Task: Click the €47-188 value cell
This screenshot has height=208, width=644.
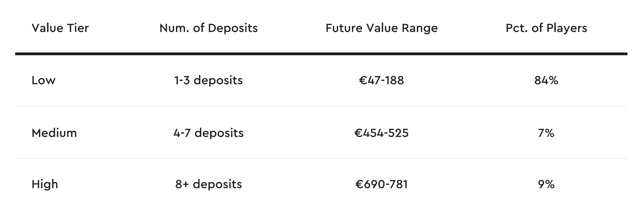Action: [381, 81]
